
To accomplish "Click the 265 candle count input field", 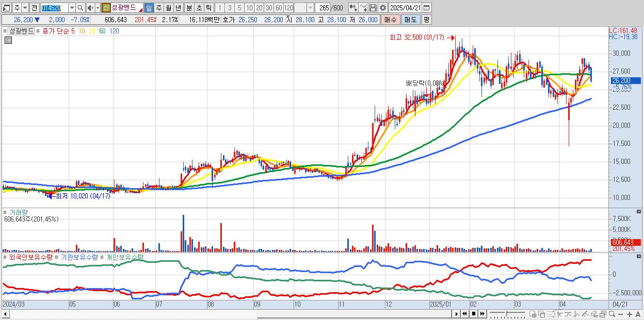I will coord(323,8).
